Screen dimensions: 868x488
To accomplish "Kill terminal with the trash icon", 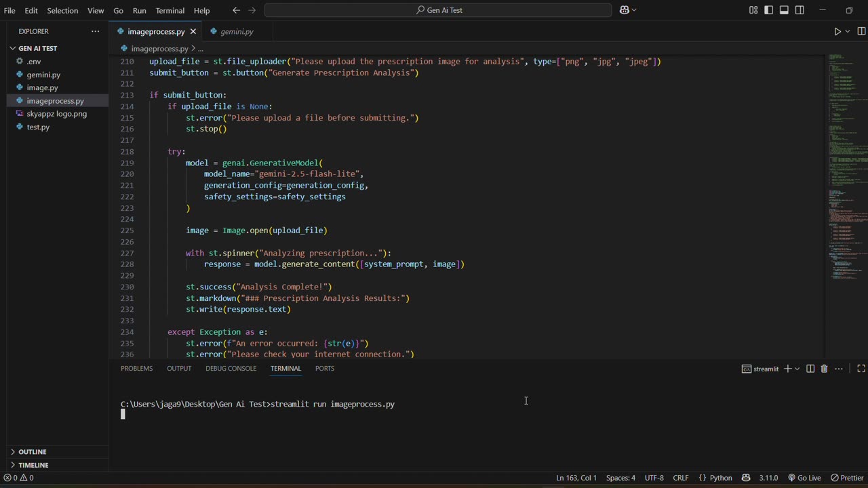I will pyautogui.click(x=824, y=369).
